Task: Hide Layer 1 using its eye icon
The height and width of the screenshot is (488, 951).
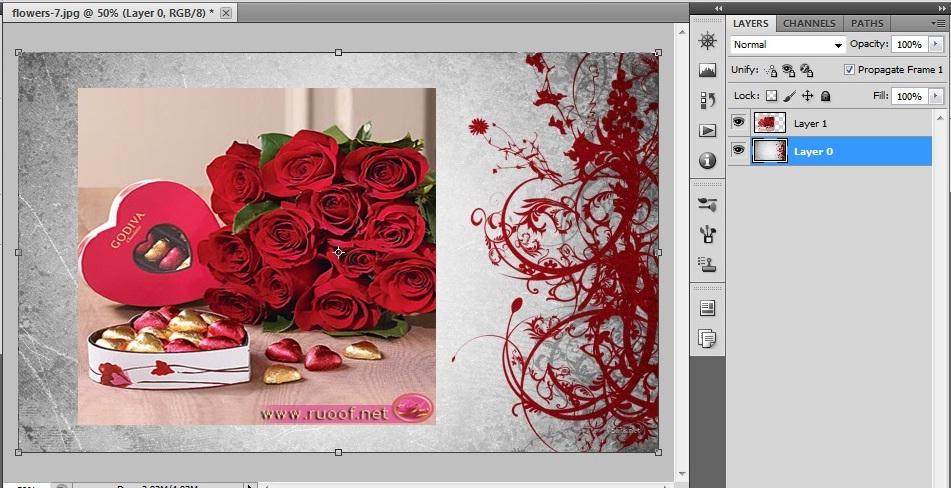Action: 738,123
